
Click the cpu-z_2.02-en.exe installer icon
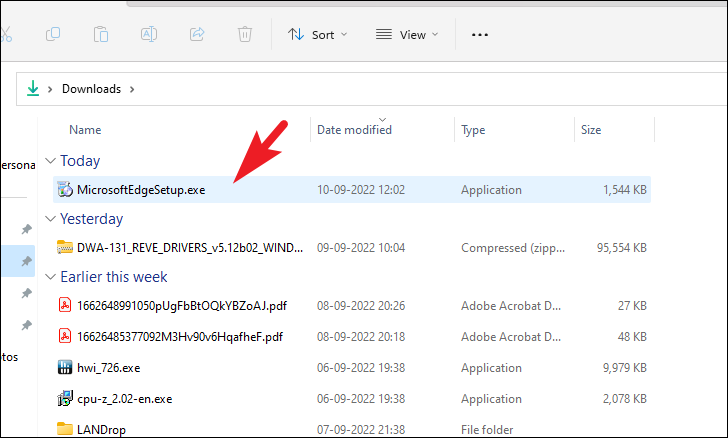(x=65, y=399)
